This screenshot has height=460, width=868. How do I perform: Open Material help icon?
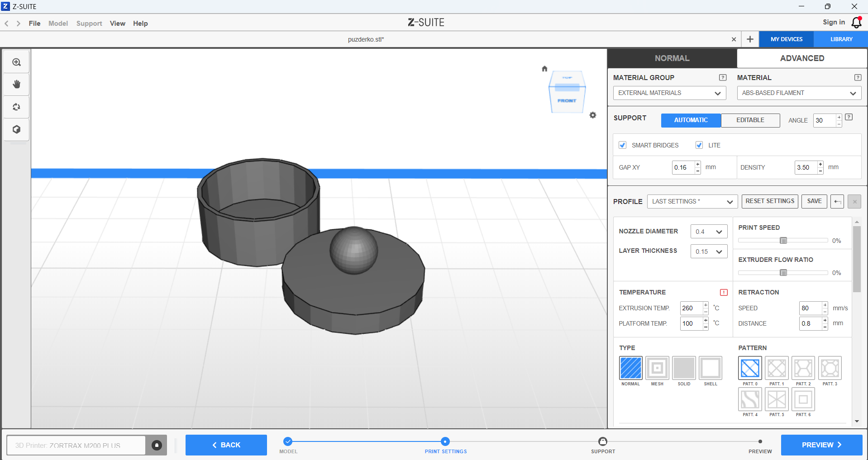[x=858, y=78]
